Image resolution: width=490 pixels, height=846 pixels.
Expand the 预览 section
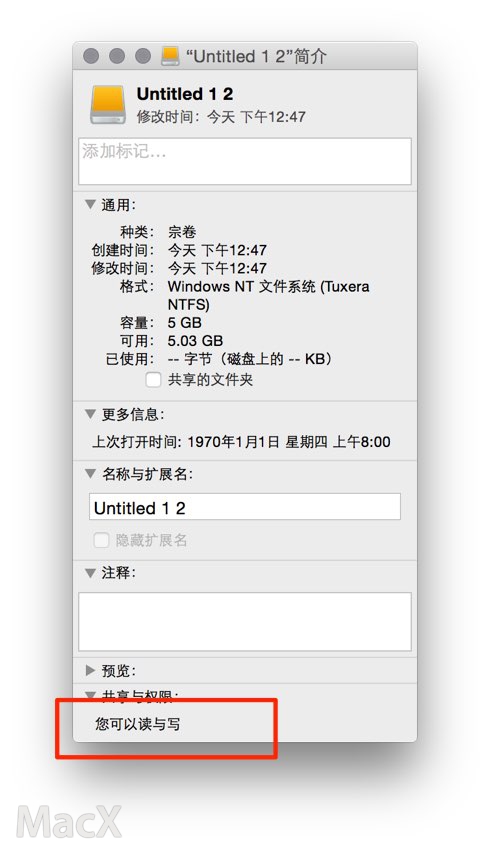pos(90,671)
